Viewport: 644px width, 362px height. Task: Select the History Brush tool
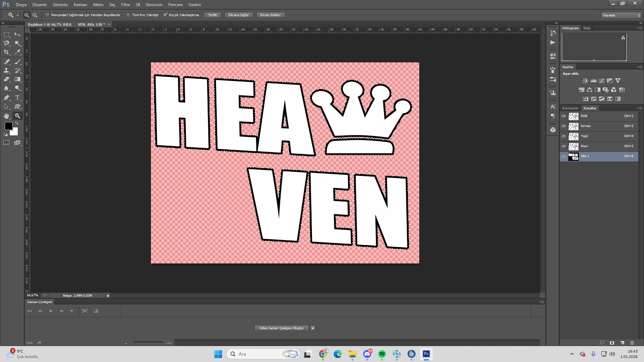(17, 70)
